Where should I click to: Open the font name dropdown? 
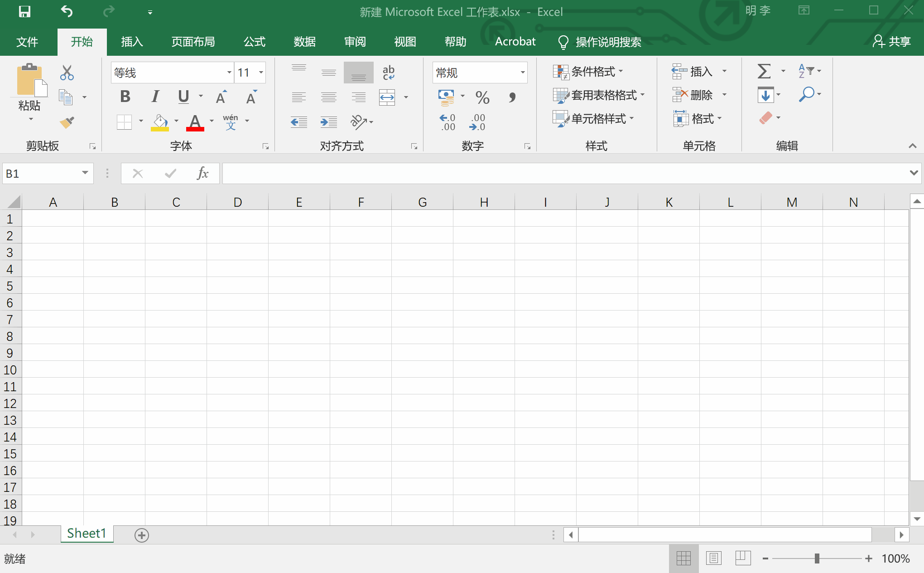[x=229, y=73]
